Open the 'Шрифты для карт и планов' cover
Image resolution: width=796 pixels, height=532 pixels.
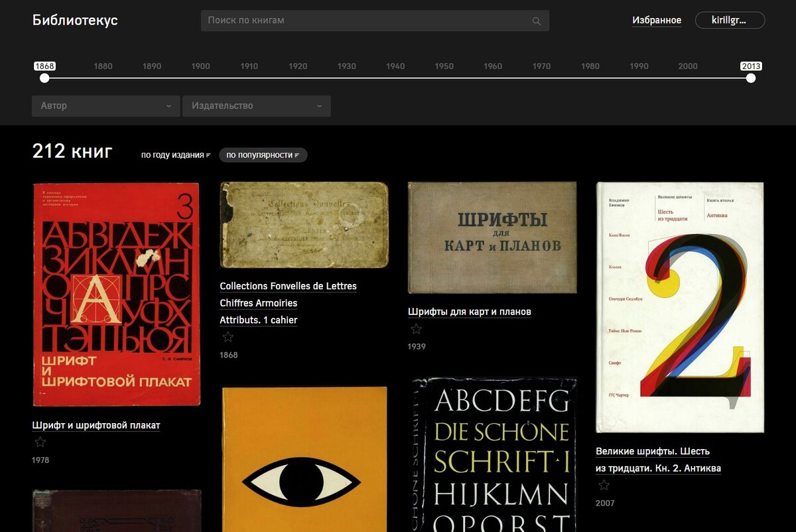[x=492, y=238]
